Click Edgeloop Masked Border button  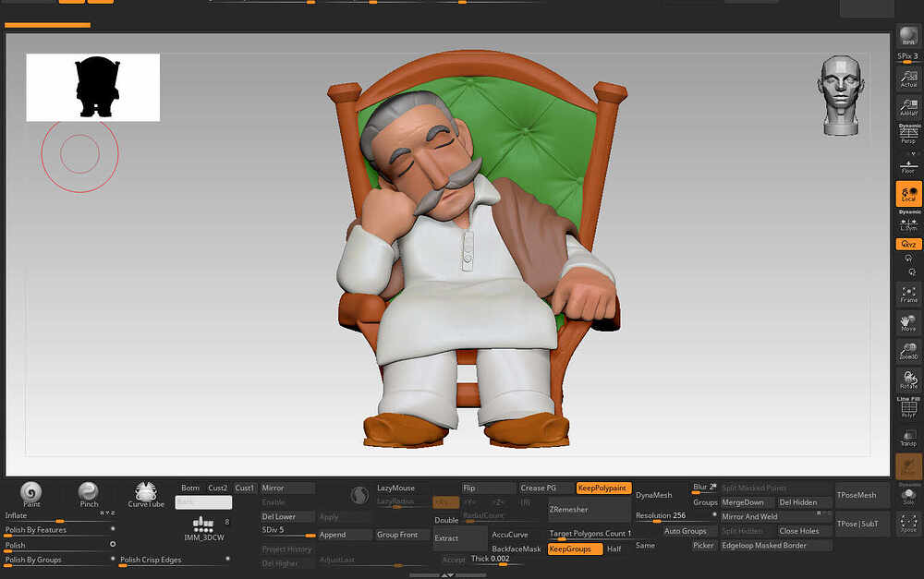(777, 546)
